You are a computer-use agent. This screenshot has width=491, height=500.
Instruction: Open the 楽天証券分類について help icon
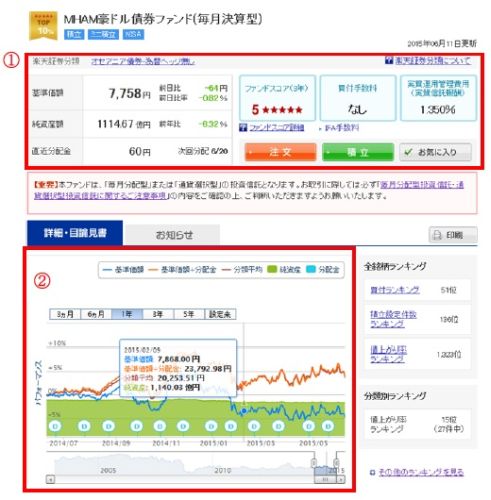(x=389, y=60)
